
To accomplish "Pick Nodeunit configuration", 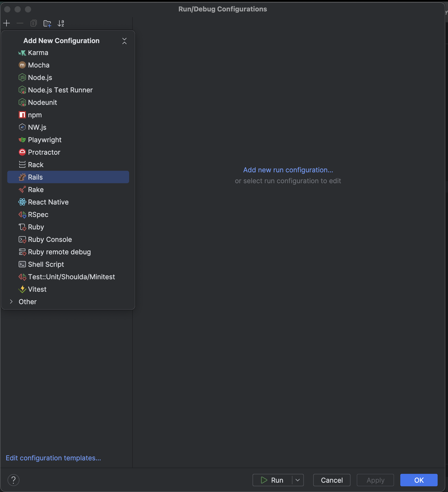I will pyautogui.click(x=68, y=102).
